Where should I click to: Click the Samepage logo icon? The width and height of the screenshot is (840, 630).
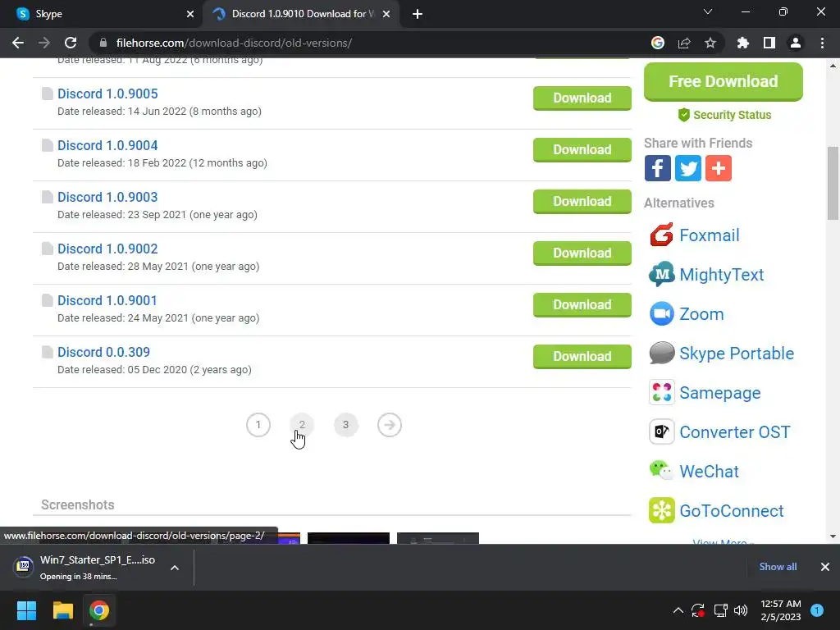662,393
